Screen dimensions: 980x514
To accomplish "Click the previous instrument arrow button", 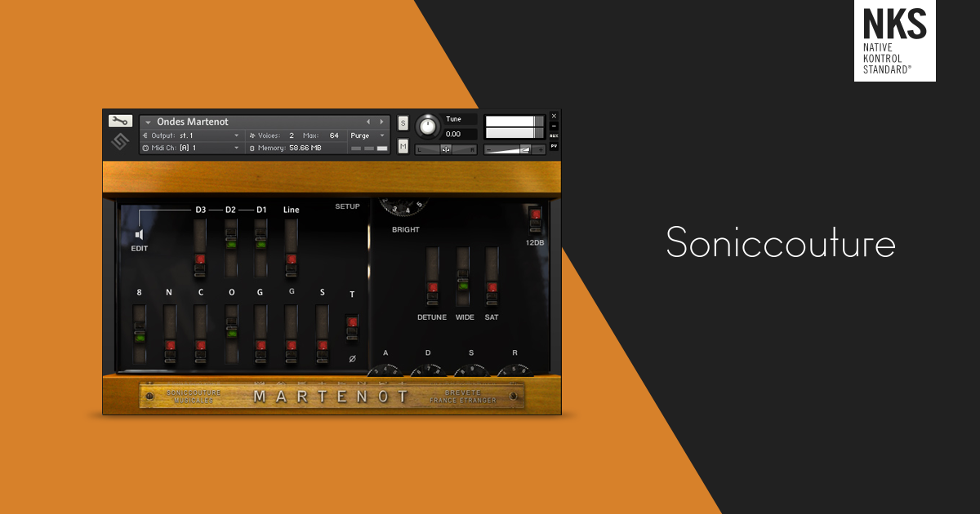I will 368,120.
